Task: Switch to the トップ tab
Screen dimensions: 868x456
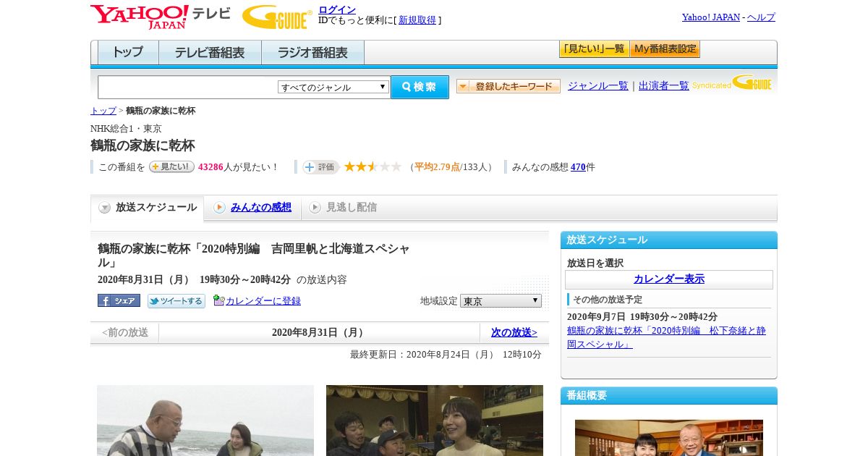Action: tap(128, 53)
